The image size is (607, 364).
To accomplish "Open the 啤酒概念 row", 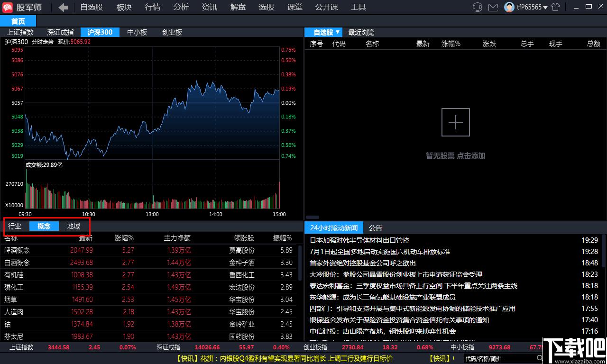I will tap(148, 250).
